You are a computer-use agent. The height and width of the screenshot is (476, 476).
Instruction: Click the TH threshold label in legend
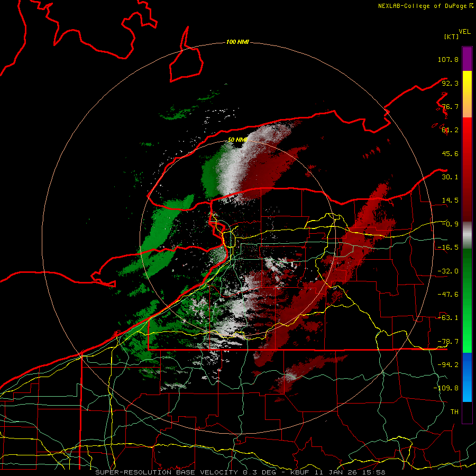[x=454, y=412]
